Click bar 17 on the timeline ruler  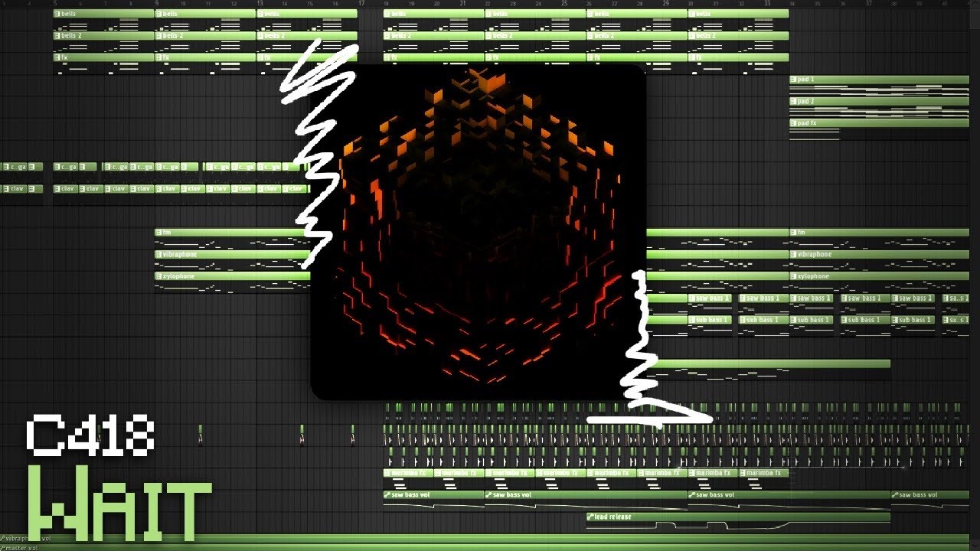tap(361, 4)
